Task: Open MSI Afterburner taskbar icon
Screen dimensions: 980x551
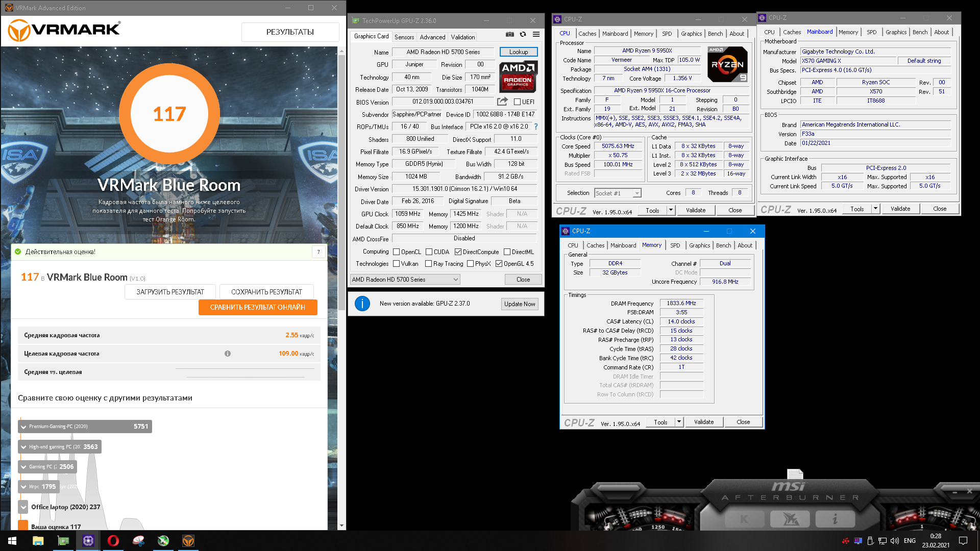Action: pyautogui.click(x=163, y=541)
